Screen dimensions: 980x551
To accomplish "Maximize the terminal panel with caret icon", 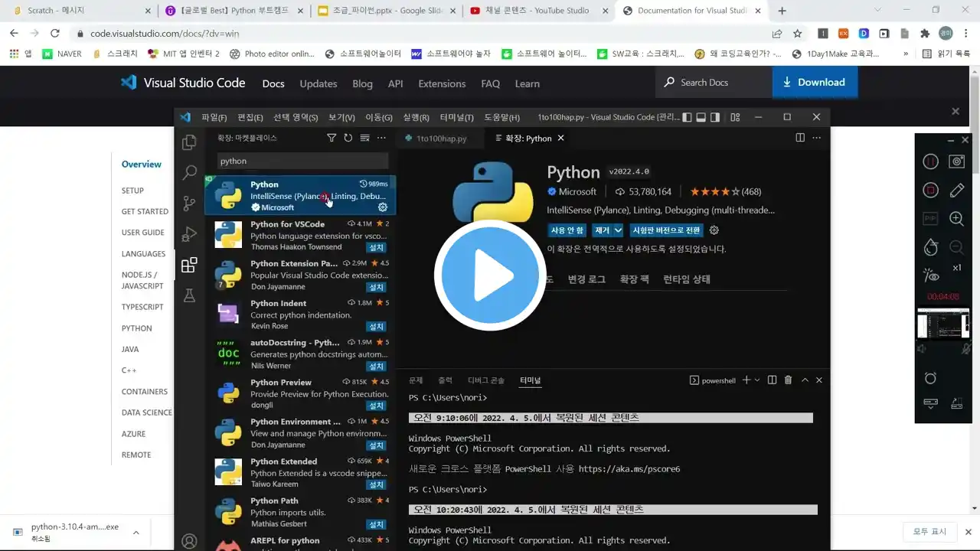I will coord(805,380).
